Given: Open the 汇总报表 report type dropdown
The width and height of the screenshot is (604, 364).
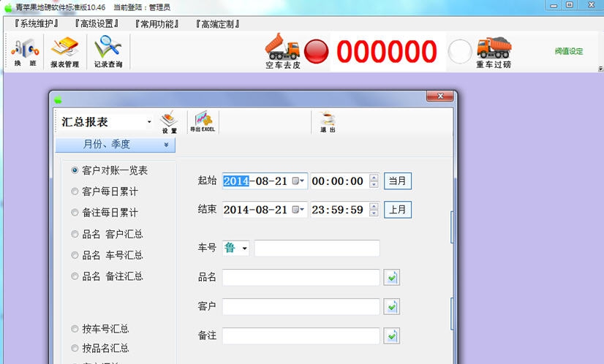Looking at the screenshot, I should (x=149, y=122).
